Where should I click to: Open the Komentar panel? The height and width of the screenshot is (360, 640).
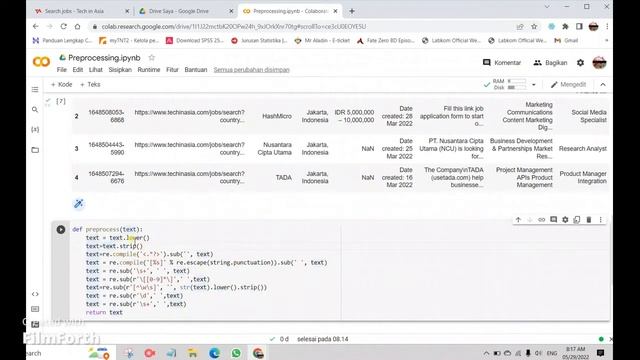tap(502, 62)
